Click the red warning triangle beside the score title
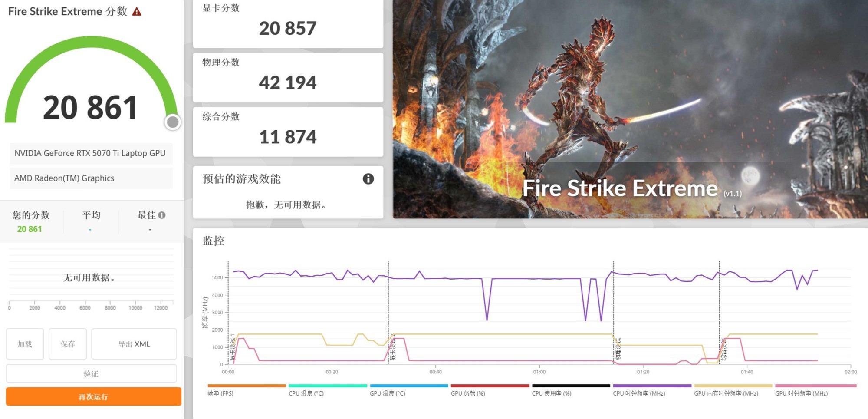The width and height of the screenshot is (868, 419). coord(137,12)
